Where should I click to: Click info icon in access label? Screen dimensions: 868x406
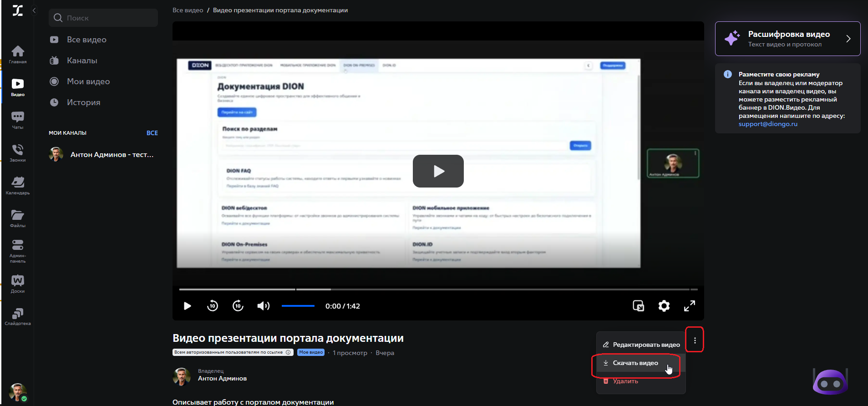tap(288, 352)
